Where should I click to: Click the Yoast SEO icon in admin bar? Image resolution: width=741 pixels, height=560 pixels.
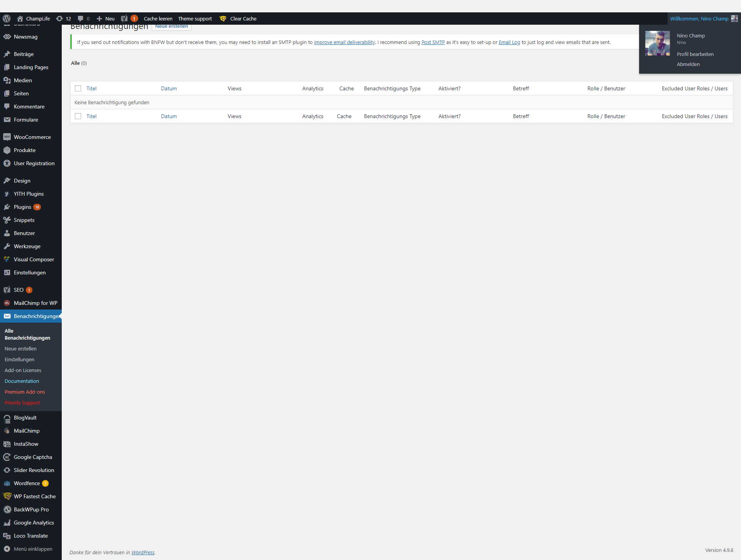click(124, 19)
